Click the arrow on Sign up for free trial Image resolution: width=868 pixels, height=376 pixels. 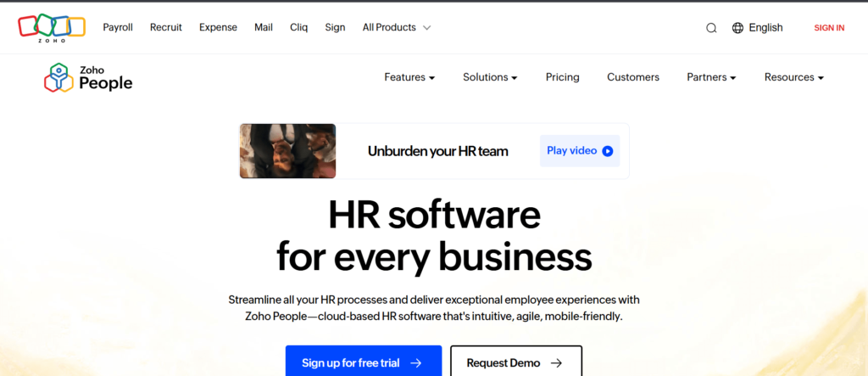tap(415, 363)
